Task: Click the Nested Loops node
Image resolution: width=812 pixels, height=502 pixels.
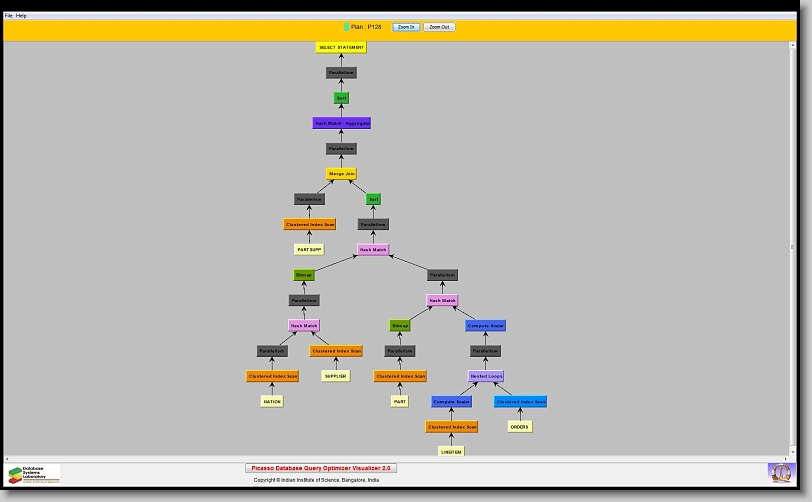Action: tap(486, 376)
